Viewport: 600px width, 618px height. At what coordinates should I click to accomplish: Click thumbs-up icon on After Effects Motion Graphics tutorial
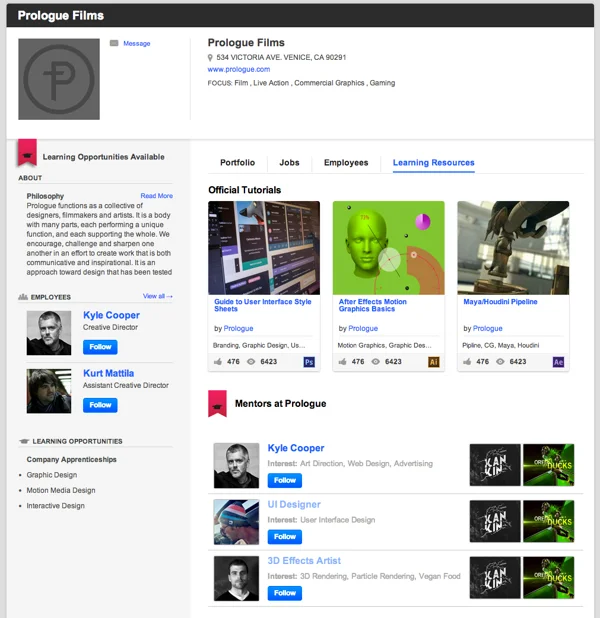(x=342, y=361)
